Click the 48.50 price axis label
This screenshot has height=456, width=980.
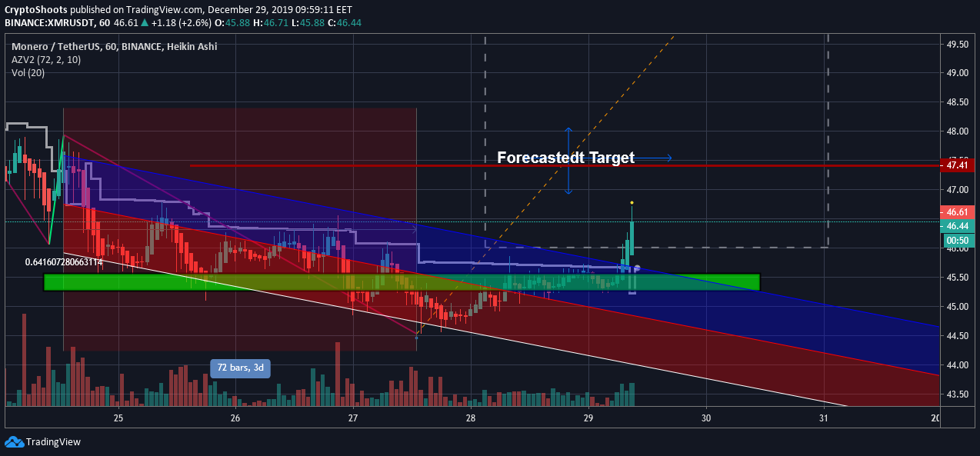pos(957,102)
